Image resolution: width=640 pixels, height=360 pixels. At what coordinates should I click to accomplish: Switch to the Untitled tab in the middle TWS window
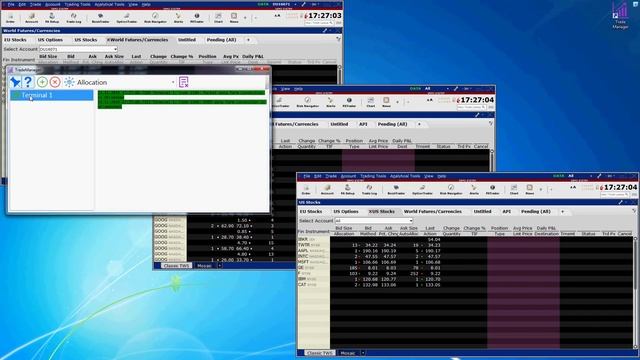tap(339, 124)
